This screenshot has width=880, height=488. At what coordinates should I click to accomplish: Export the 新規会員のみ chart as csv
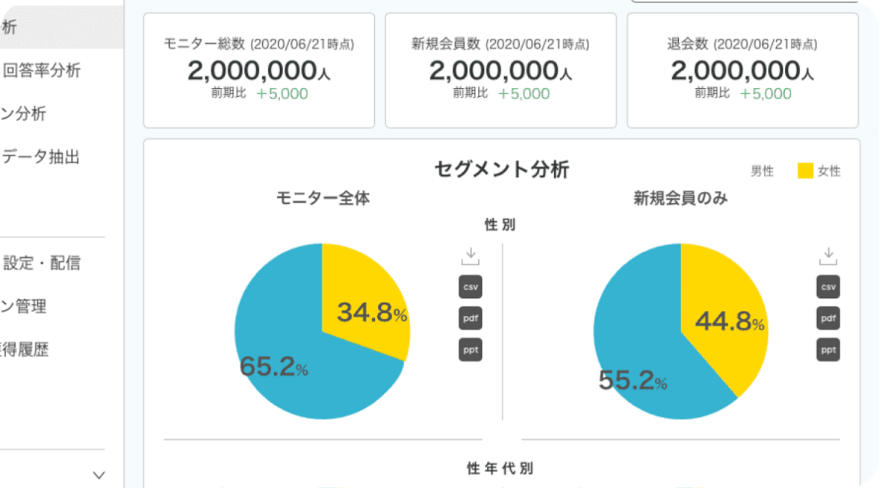(828, 287)
